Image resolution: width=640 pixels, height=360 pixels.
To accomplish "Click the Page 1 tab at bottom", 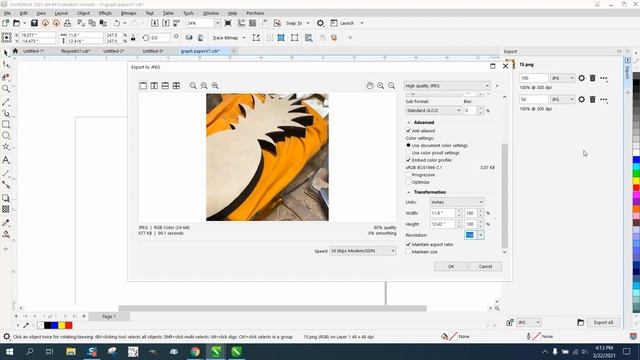I will click(109, 316).
